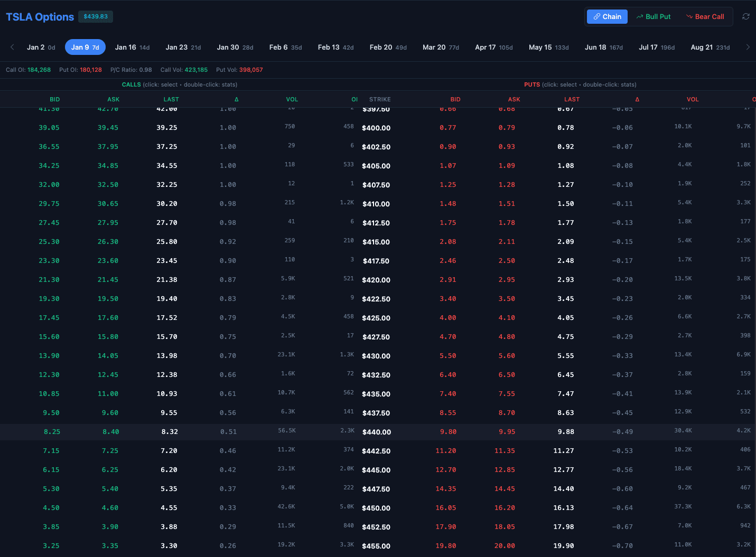
Task: Click the next expirations right arrow
Action: [748, 47]
